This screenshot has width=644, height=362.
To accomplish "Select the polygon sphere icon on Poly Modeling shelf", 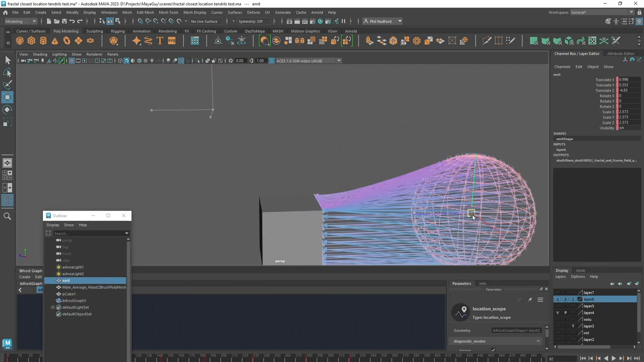I will (19, 41).
